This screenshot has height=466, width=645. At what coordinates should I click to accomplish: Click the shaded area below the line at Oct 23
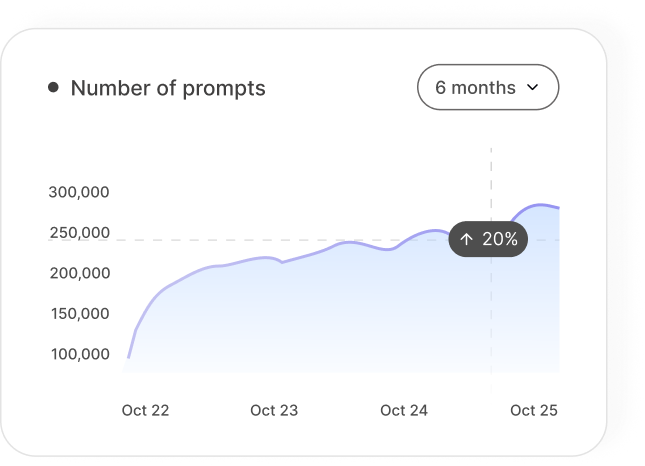[274, 321]
